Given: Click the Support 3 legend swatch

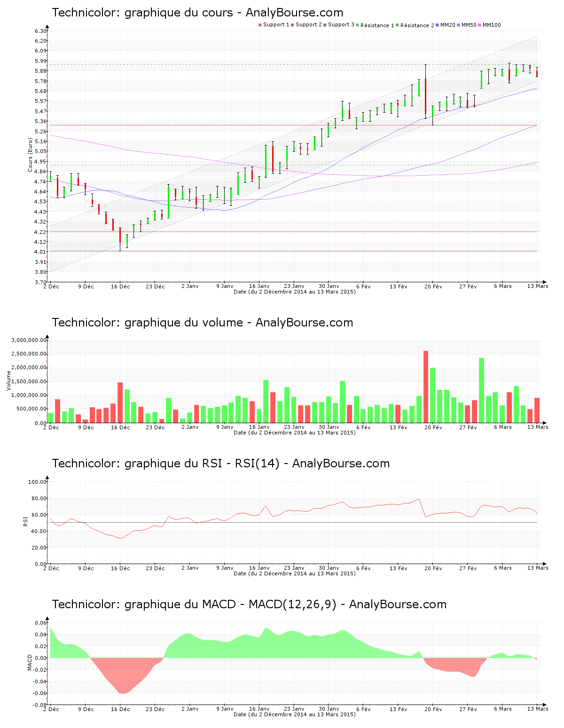Looking at the screenshot, I should [x=325, y=25].
